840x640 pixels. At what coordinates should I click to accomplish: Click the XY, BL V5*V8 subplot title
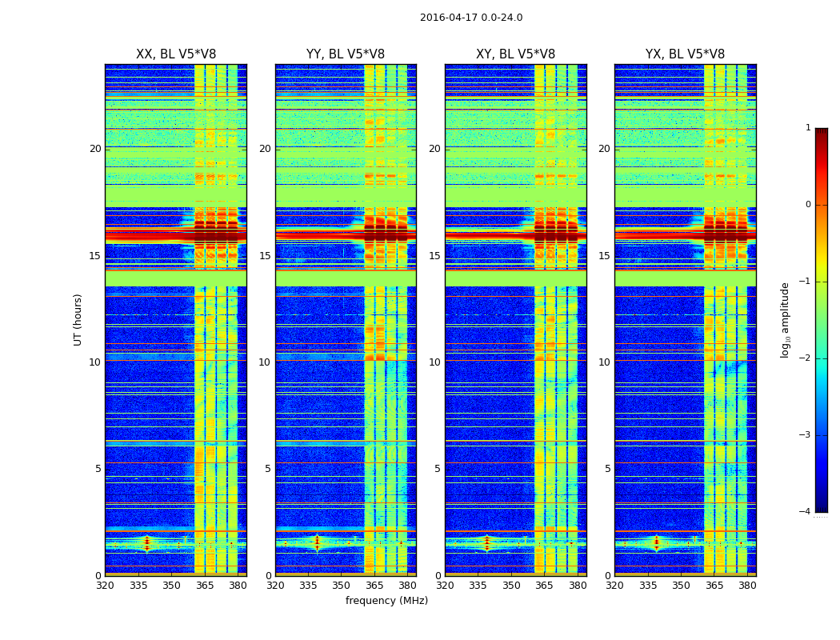[515, 54]
